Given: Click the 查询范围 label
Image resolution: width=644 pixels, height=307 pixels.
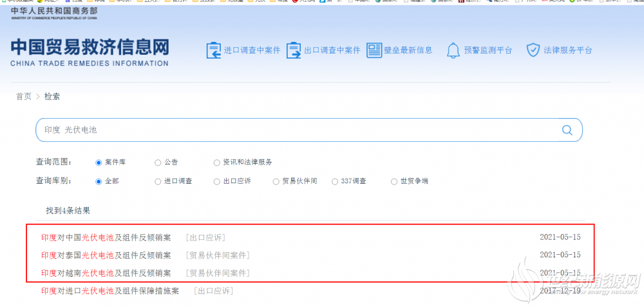Looking at the screenshot, I should pyautogui.click(x=53, y=163).
